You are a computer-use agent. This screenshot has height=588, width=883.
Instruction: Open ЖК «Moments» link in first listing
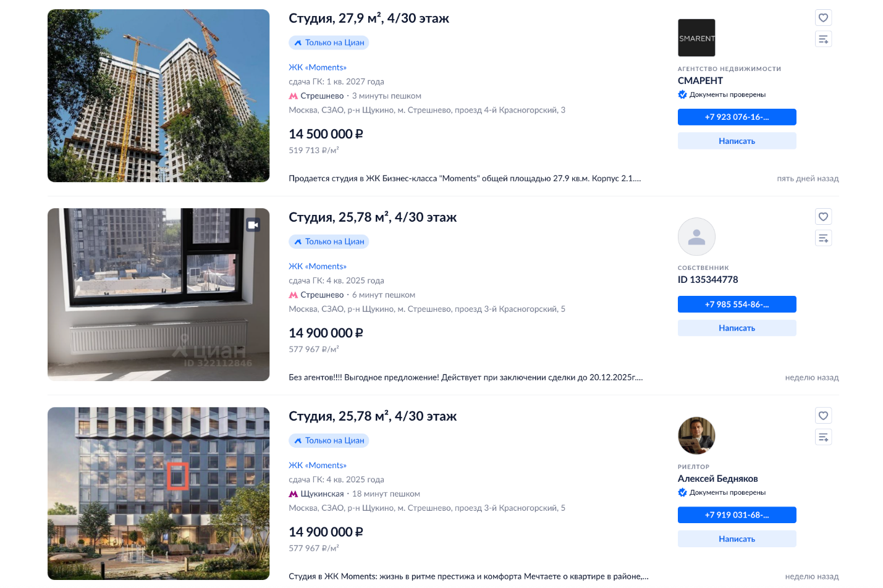(318, 67)
